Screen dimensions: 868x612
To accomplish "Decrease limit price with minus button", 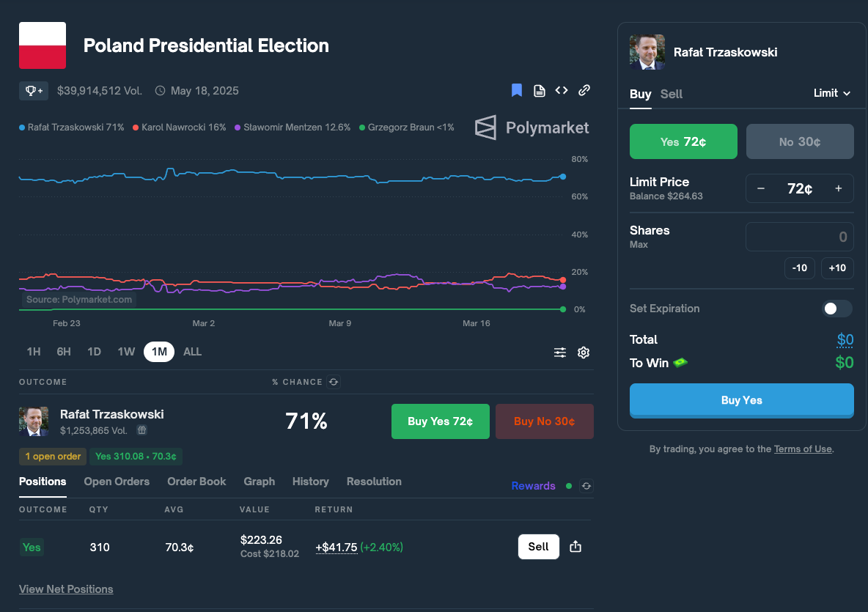I will [x=761, y=188].
